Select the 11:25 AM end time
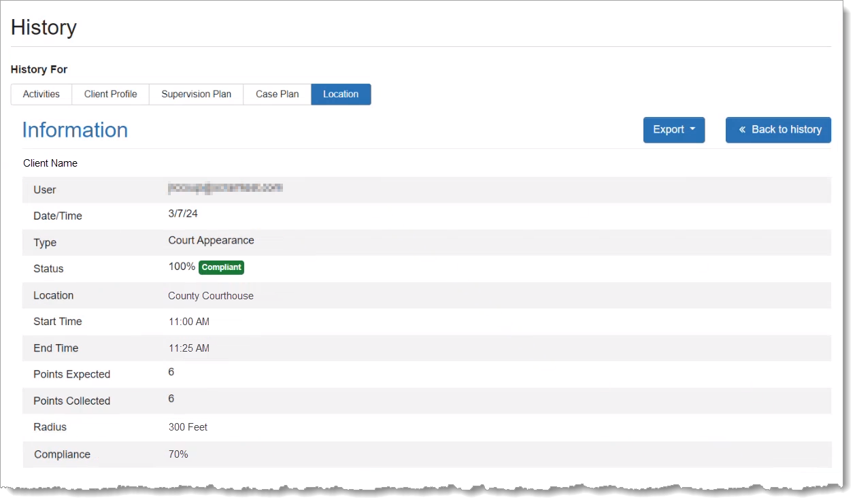The width and height of the screenshot is (857, 504). pyautogui.click(x=189, y=348)
